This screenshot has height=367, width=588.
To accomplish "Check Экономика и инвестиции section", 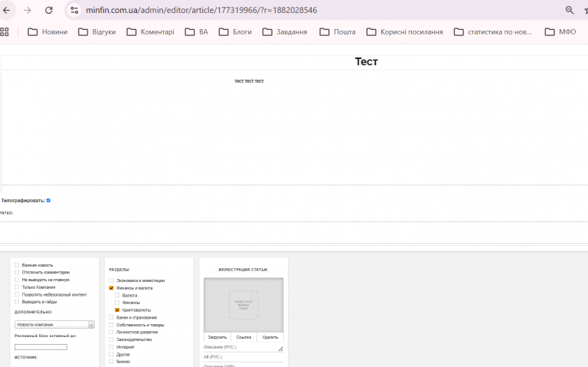I will coord(111,280).
